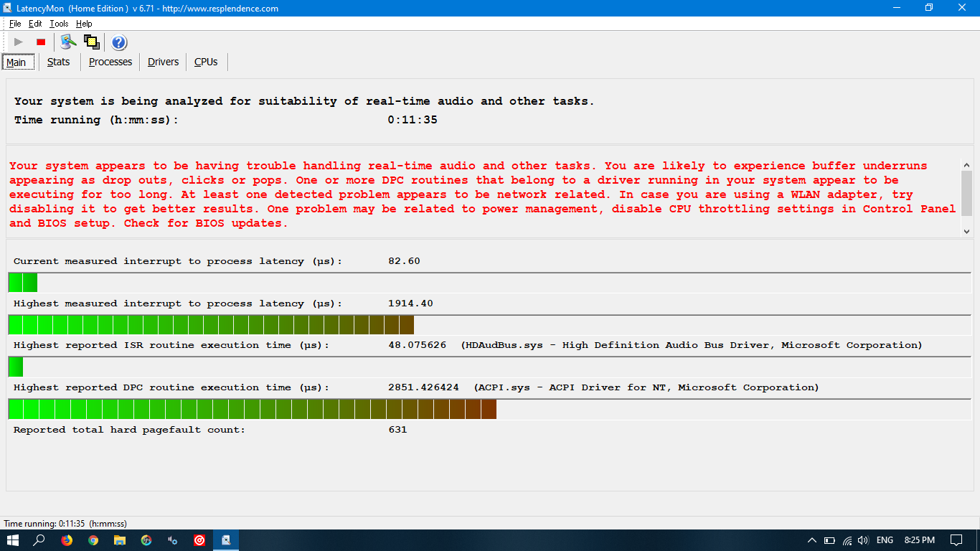Open the Edit menu
This screenshot has height=551, width=980.
[x=35, y=24]
